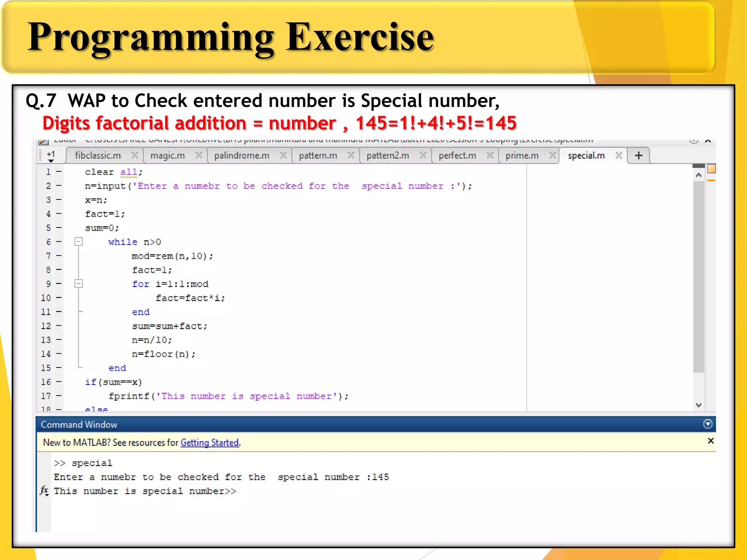Viewport: 747px width, 560px height.
Task: Open the hidden tabs dropdown +1
Action: 51,156
